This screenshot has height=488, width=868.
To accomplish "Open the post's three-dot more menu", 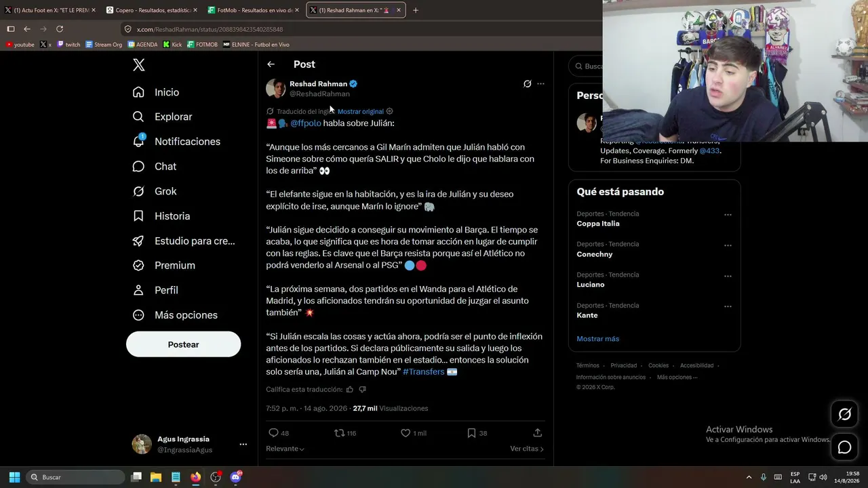I will (540, 84).
